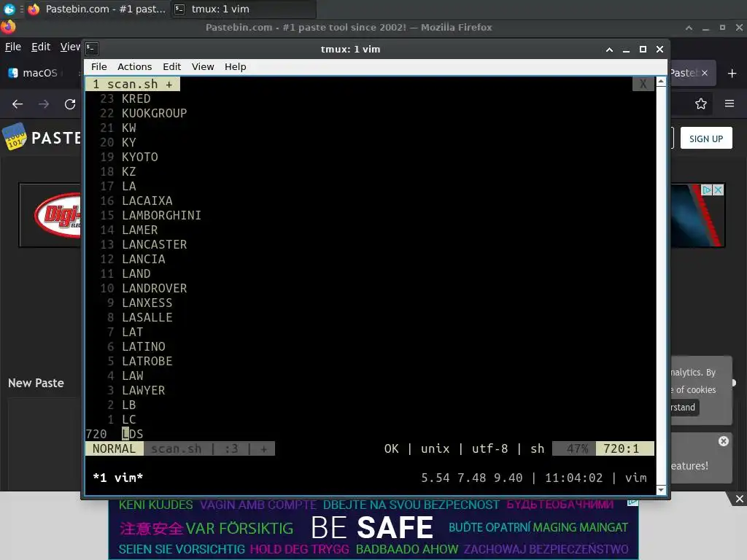
Task: Click the Firefox icon in the taskbar
Action: [34, 9]
